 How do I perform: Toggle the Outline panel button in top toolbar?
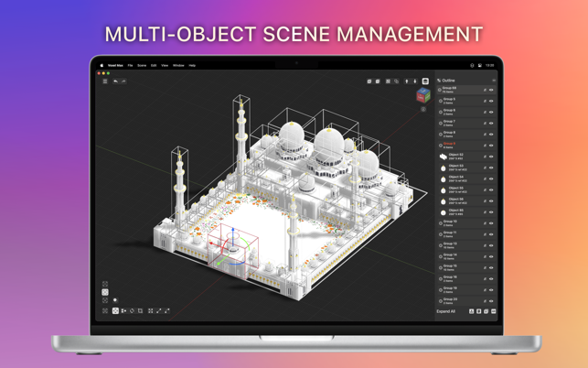(x=425, y=81)
